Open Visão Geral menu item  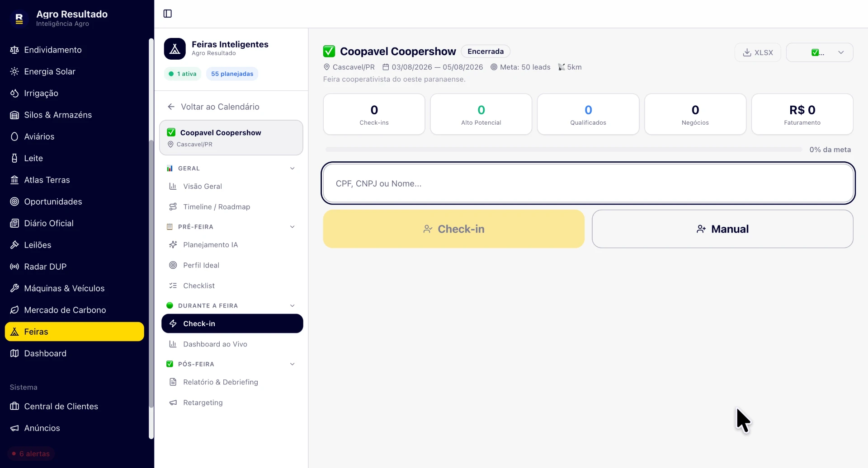(232, 186)
